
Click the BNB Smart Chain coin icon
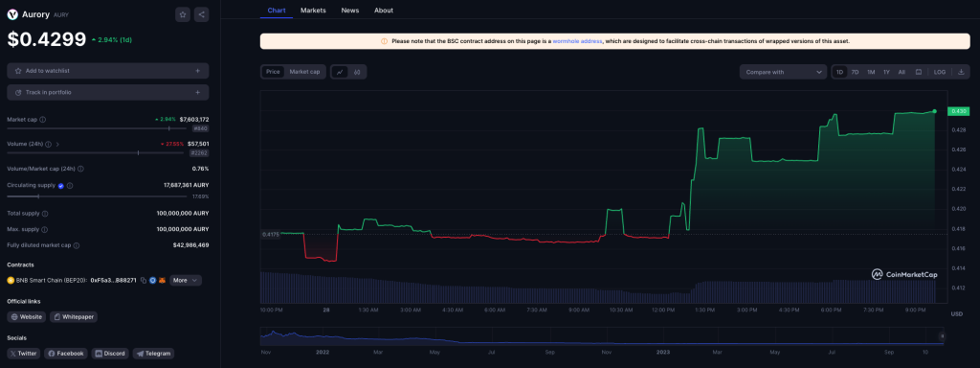pyautogui.click(x=10, y=281)
